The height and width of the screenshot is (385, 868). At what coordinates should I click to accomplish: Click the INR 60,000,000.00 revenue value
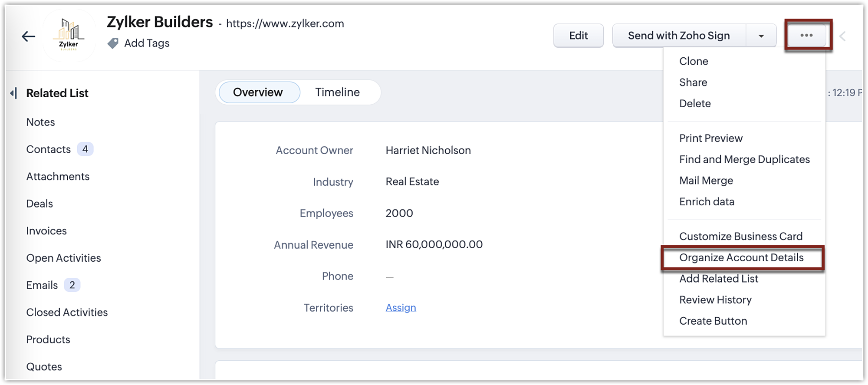[x=434, y=245]
